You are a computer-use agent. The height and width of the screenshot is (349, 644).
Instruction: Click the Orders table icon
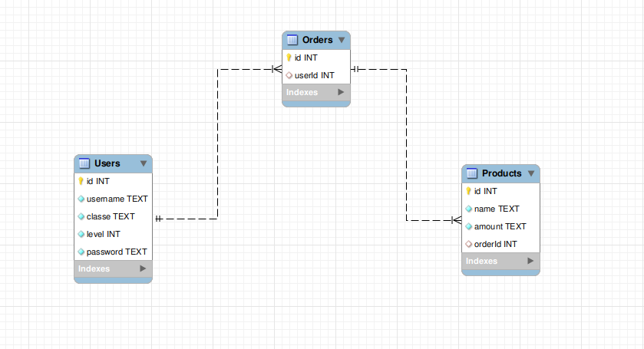tap(292, 40)
